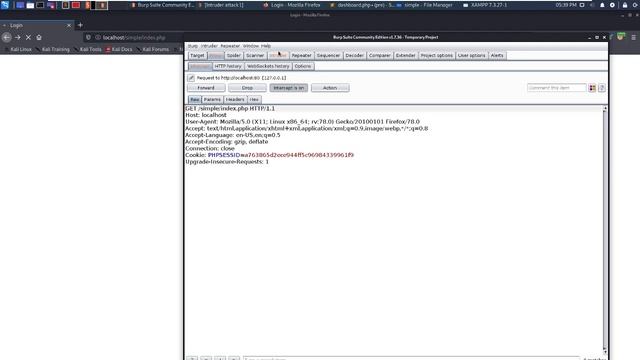Open the Project options tab
The image size is (640, 360).
tap(437, 56)
